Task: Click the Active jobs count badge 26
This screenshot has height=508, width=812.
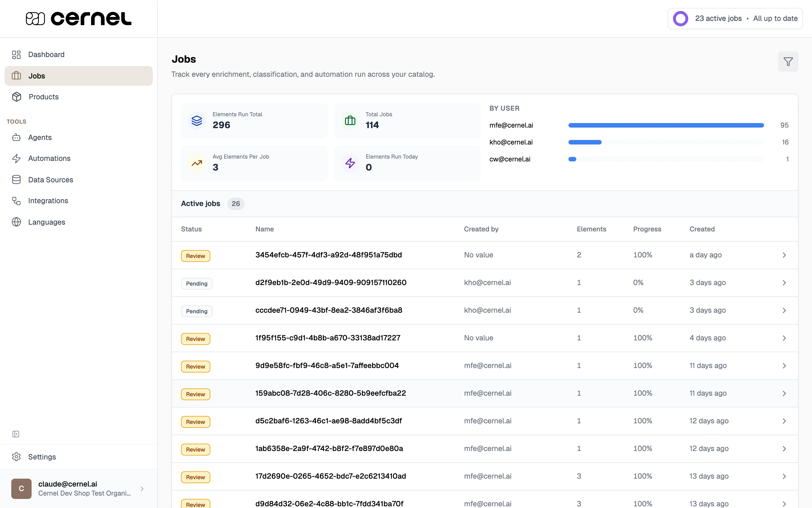Action: click(x=235, y=203)
